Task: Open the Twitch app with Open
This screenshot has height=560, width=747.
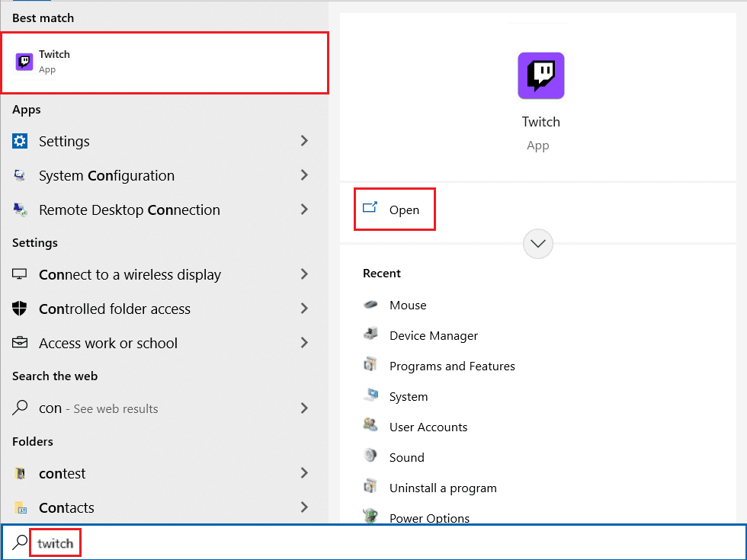Action: [395, 210]
